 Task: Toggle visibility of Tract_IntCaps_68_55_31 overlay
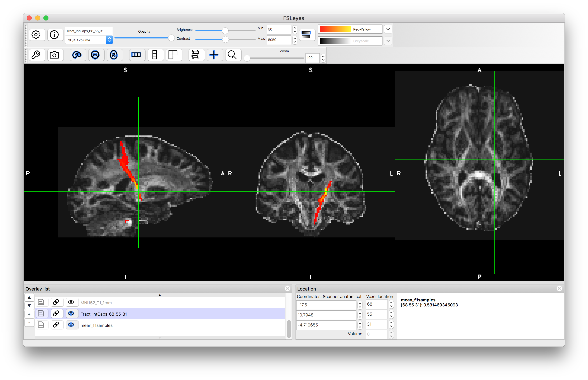[71, 313]
